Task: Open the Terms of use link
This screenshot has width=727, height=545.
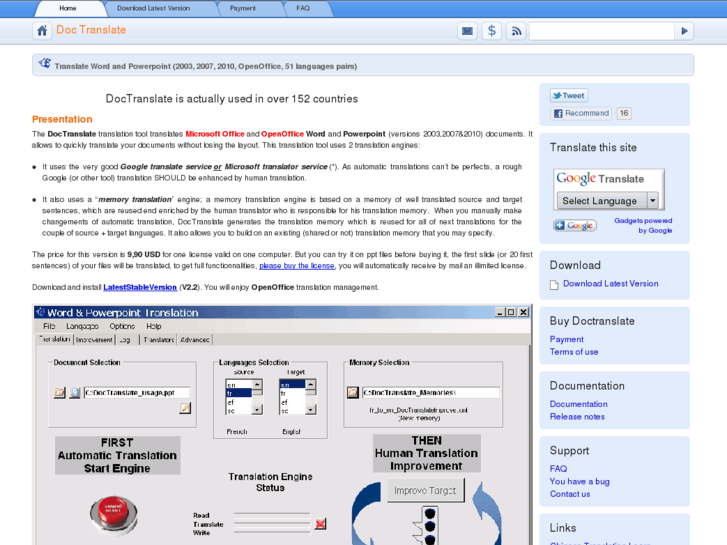Action: (x=574, y=352)
